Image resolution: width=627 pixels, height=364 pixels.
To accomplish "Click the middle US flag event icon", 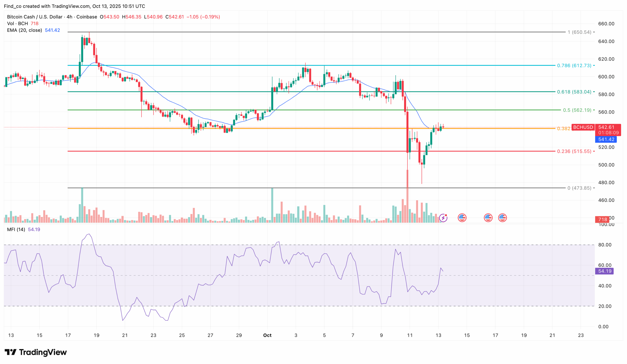I will 488,218.
